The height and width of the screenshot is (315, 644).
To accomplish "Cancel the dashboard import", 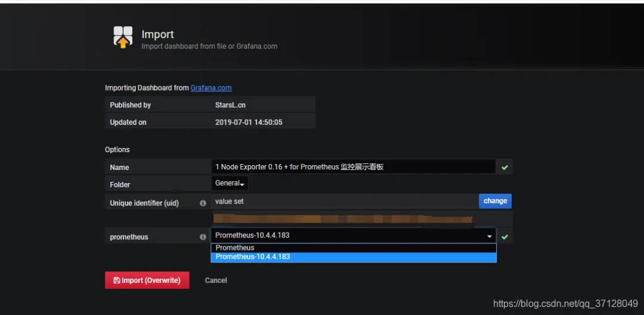I will (216, 280).
